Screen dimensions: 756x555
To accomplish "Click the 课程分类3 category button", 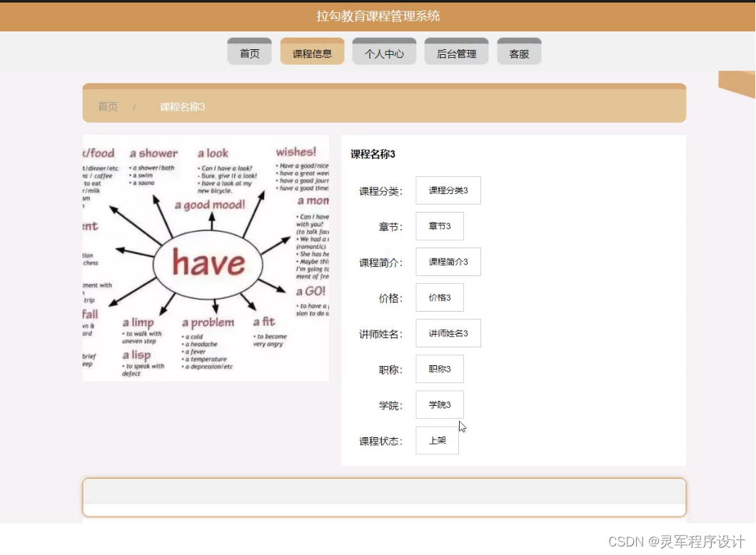I will pyautogui.click(x=448, y=190).
